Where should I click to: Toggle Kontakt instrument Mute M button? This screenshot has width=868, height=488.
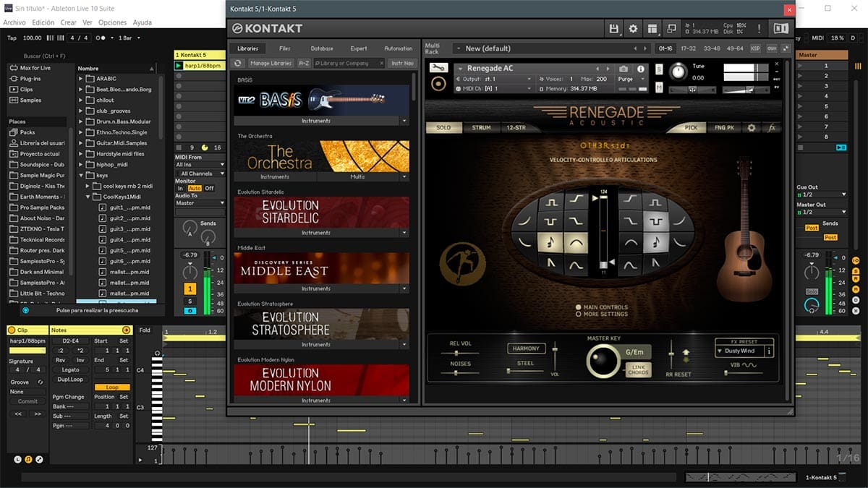point(659,87)
